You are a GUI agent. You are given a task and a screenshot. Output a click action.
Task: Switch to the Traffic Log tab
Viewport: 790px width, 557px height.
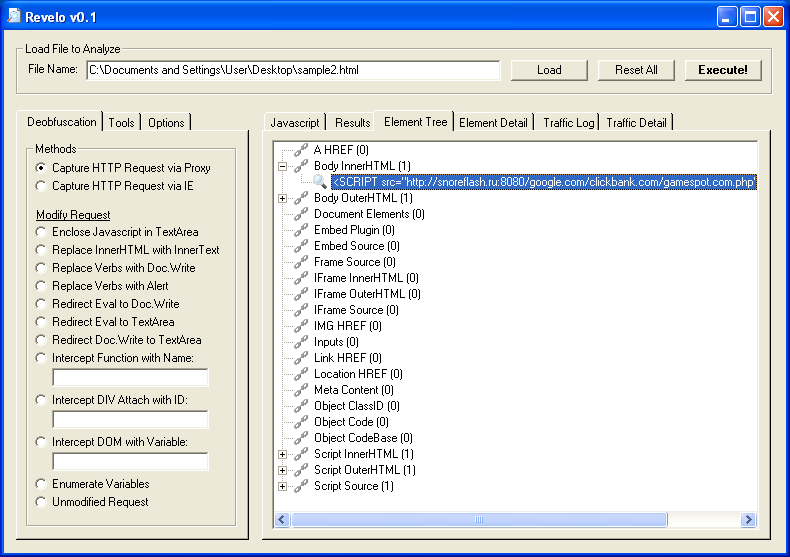[568, 123]
